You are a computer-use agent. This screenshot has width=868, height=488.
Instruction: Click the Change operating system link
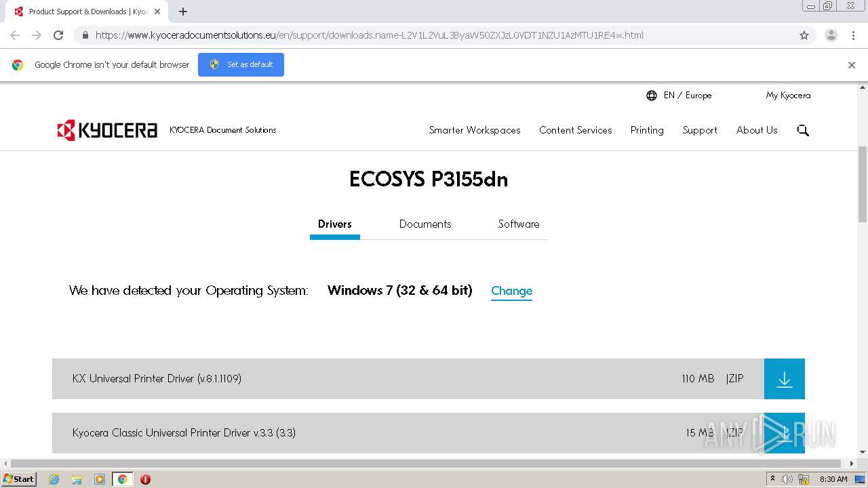[x=511, y=291]
